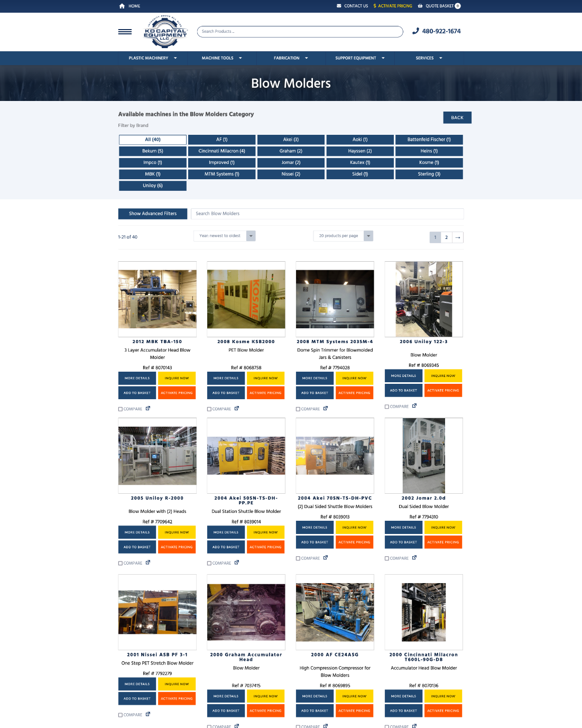
Task: Expand the Machine Tools menu
Action: pyautogui.click(x=221, y=58)
